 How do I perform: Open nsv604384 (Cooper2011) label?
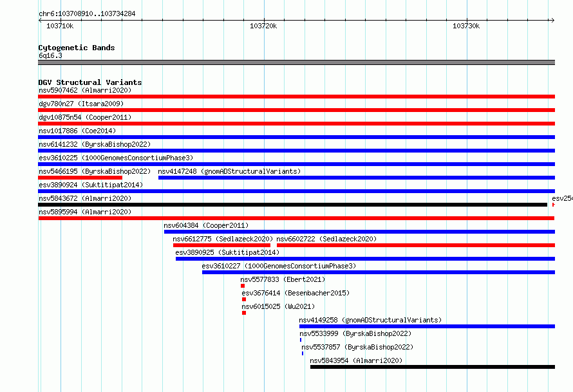click(x=206, y=225)
